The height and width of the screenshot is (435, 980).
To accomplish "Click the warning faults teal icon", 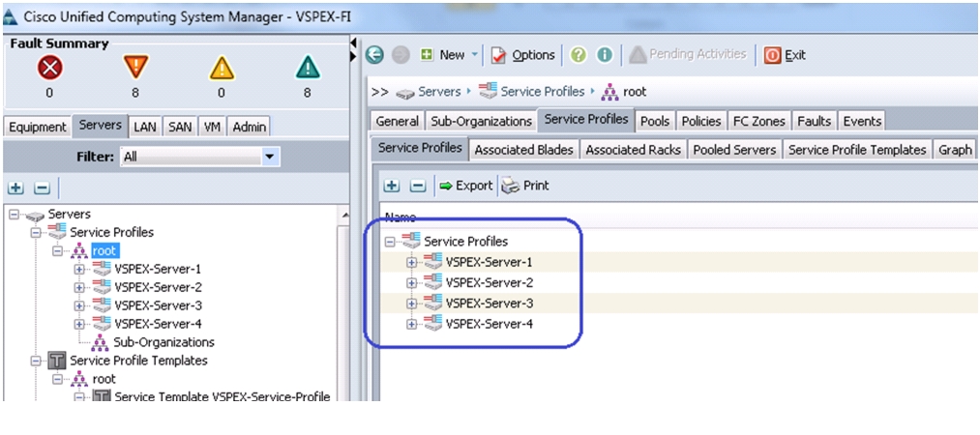I will [308, 68].
